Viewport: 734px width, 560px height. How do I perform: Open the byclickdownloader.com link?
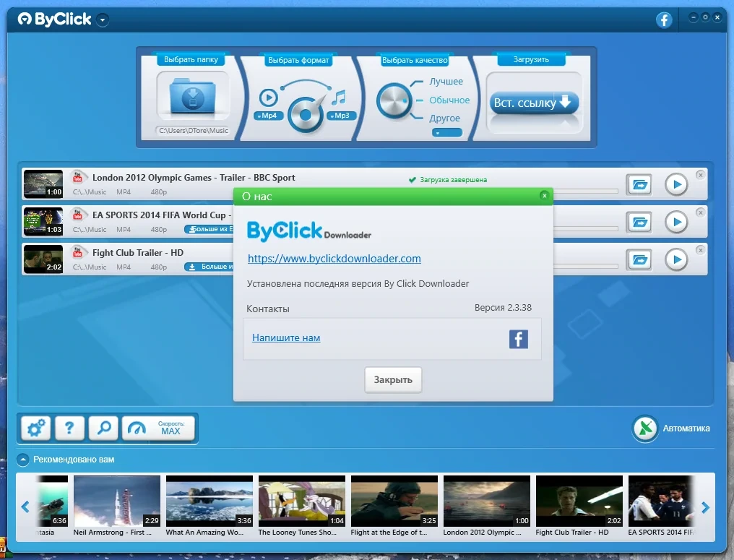tap(334, 259)
